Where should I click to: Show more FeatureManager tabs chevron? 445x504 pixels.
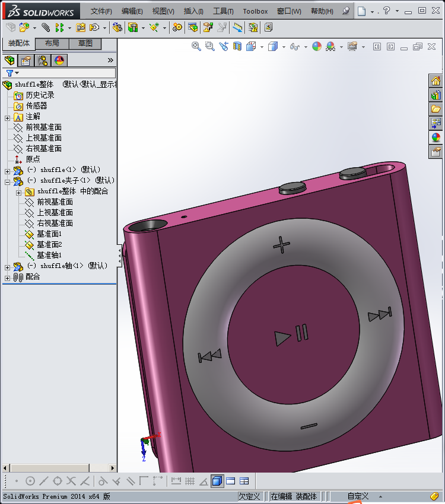coord(110,60)
